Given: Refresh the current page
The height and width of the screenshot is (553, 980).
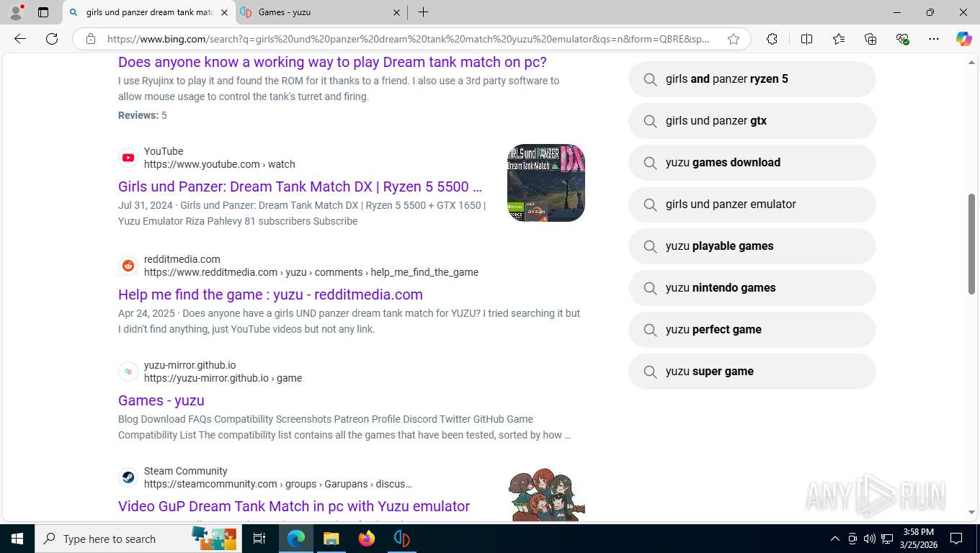Looking at the screenshot, I should pyautogui.click(x=52, y=39).
